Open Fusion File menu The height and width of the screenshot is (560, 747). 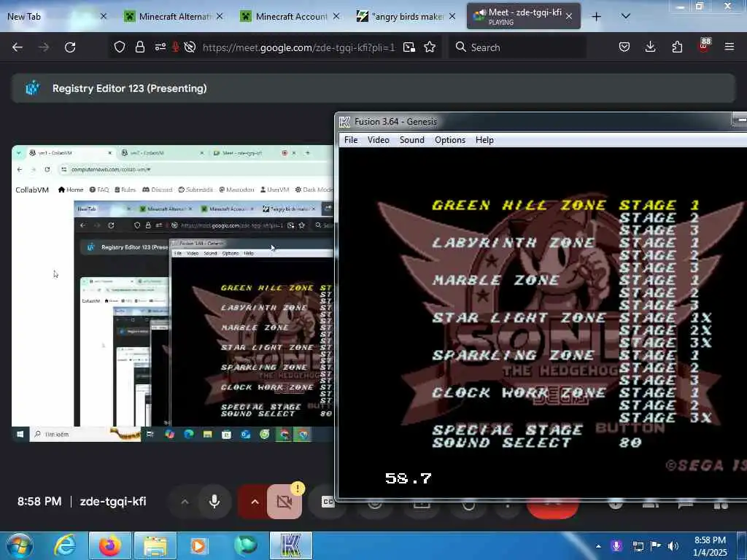[351, 140]
